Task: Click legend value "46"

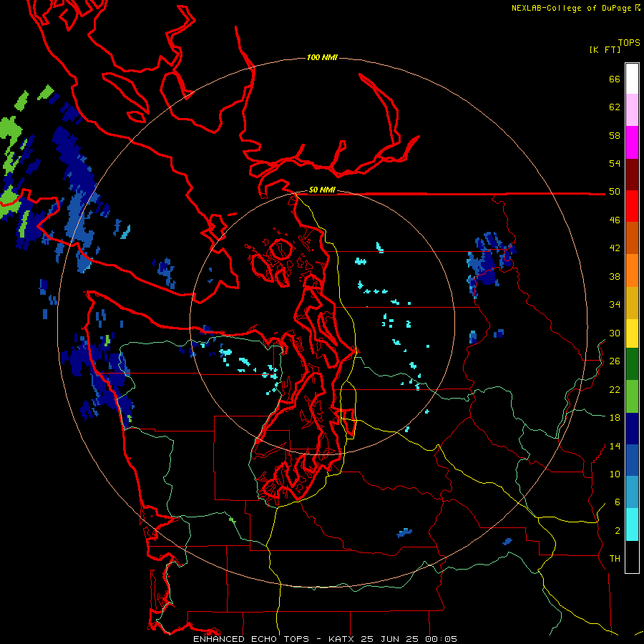Action: tap(615, 220)
